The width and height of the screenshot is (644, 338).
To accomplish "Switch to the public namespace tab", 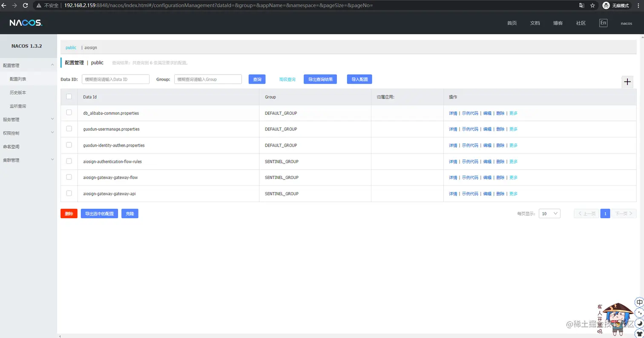I will click(x=71, y=48).
